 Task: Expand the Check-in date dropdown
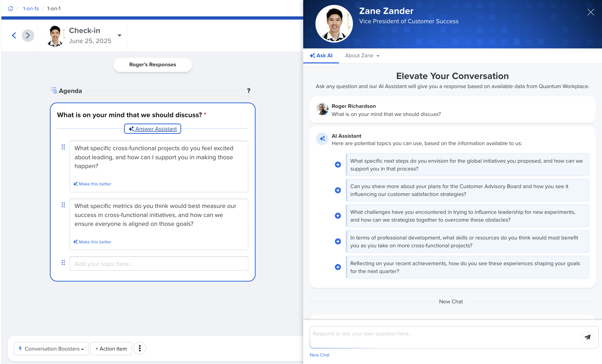coord(120,35)
